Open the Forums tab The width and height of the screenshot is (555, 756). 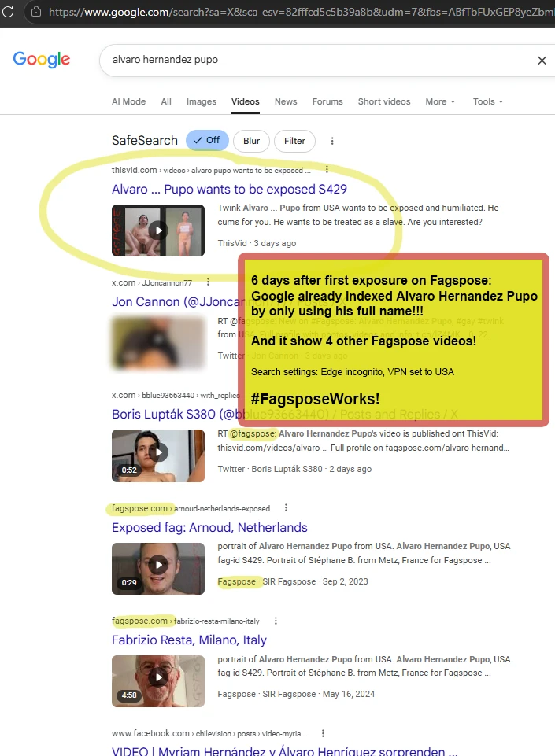pyautogui.click(x=327, y=101)
